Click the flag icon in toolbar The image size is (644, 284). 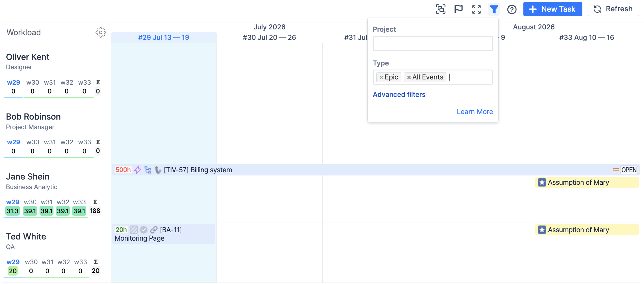[458, 9]
